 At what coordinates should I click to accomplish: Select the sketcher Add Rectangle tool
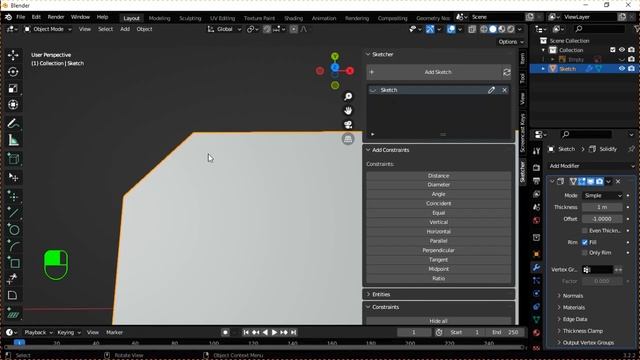(x=13, y=262)
